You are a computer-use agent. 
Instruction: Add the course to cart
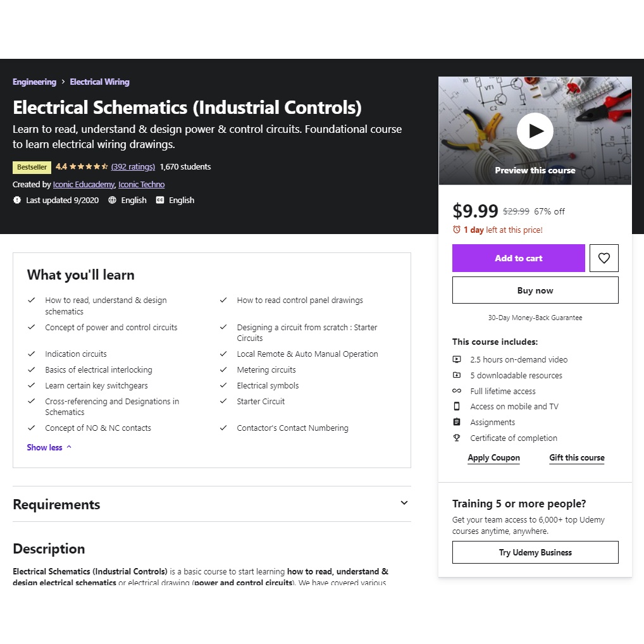(518, 258)
